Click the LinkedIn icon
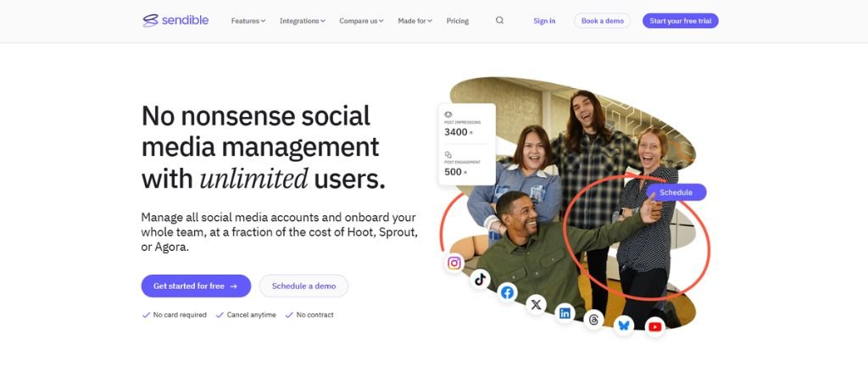 click(x=565, y=314)
